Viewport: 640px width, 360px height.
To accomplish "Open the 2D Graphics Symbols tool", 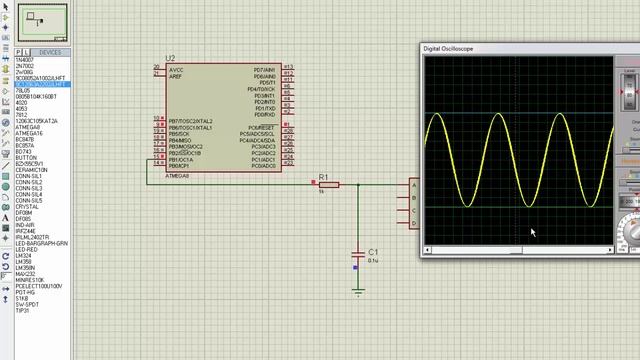I will [x=5, y=228].
